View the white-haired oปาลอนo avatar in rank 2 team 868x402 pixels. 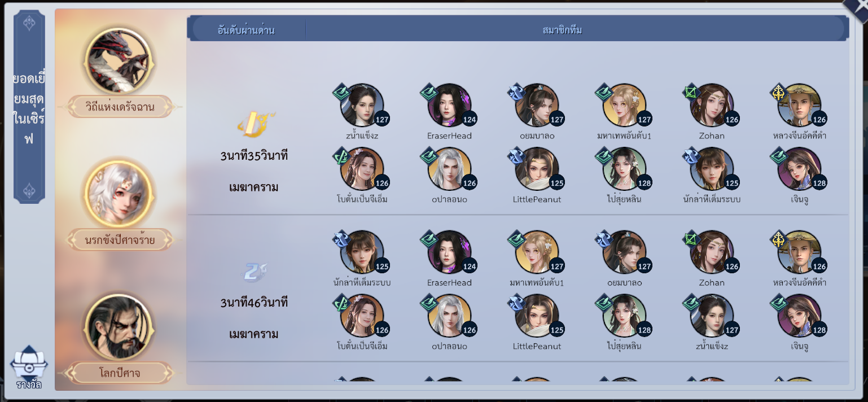449,316
